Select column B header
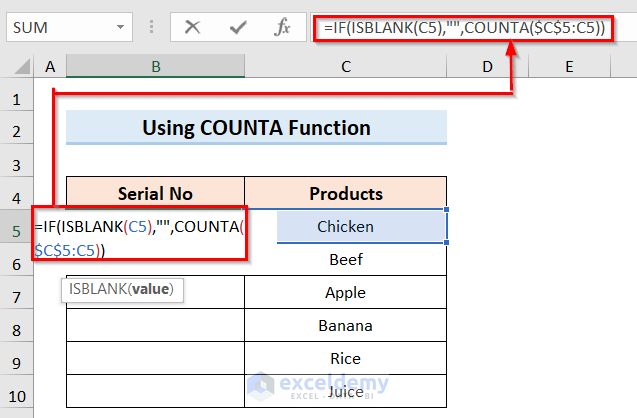The width and height of the screenshot is (637, 418). tap(155, 67)
